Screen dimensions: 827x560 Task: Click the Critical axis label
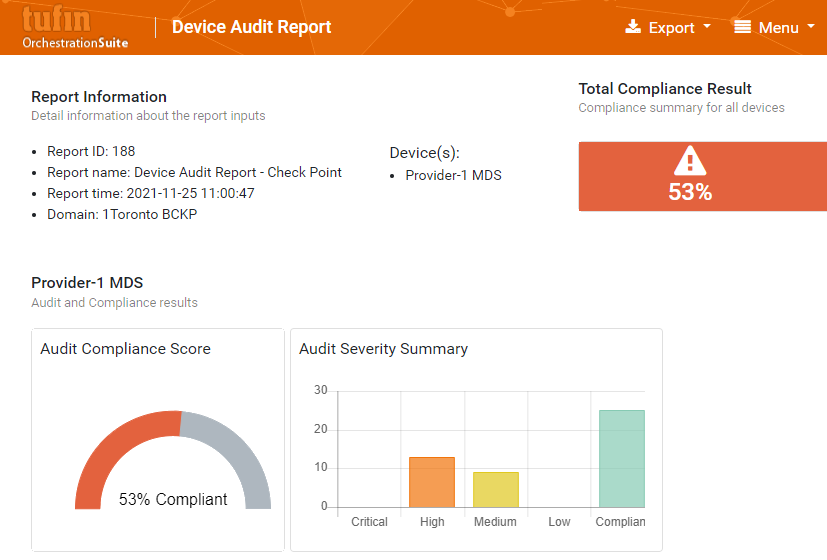(369, 522)
